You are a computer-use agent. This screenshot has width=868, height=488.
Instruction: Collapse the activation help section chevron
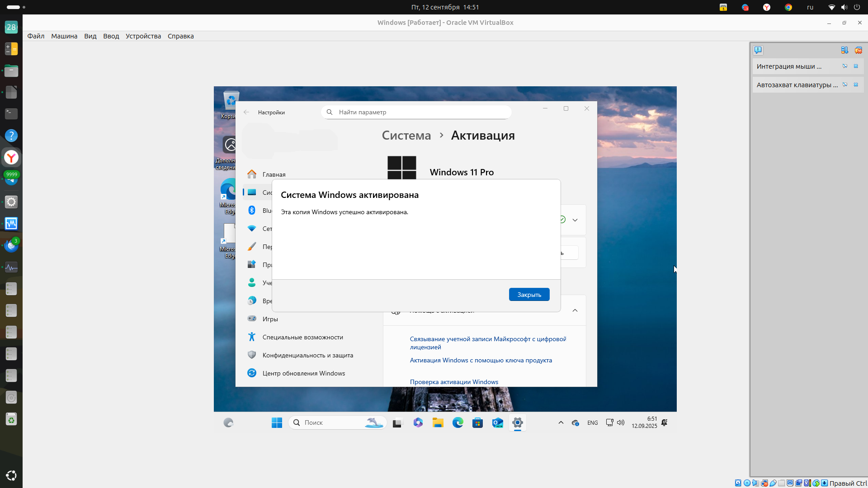tap(575, 310)
